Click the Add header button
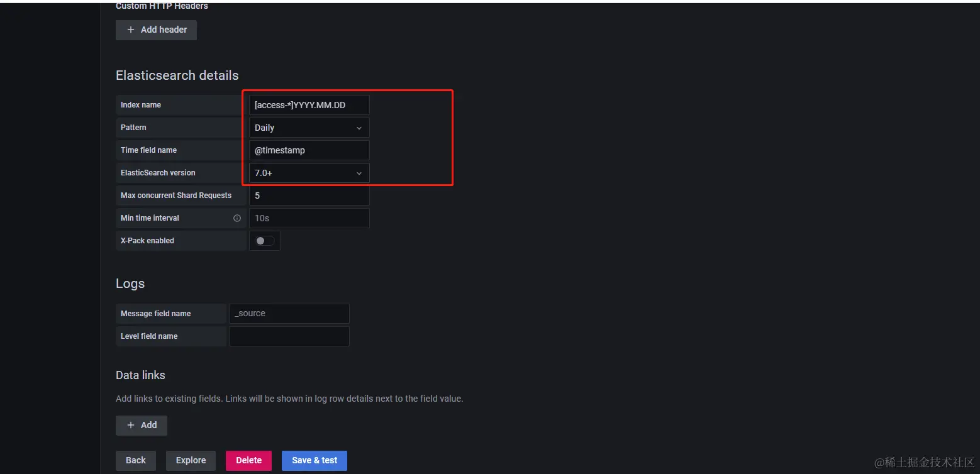Viewport: 980px width, 474px height. point(156,30)
